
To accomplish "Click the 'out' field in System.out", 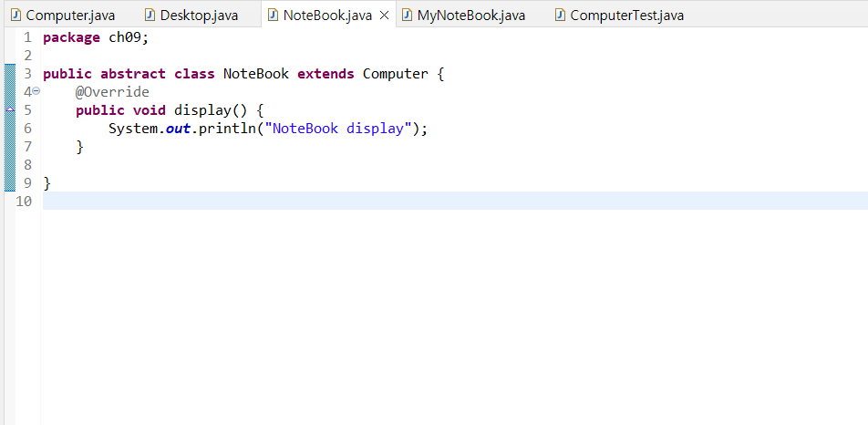I will pos(178,129).
